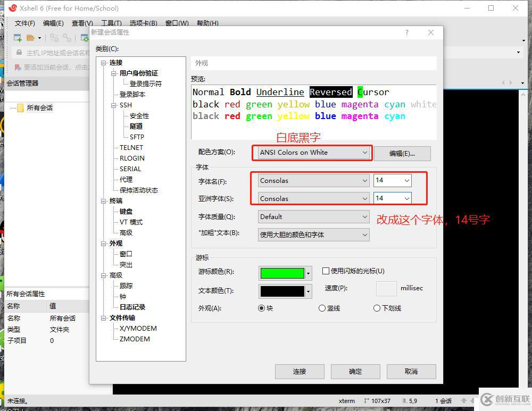Screen dimensions: 532x411
Task: Click the 连接 connect button
Action: [x=300, y=372]
